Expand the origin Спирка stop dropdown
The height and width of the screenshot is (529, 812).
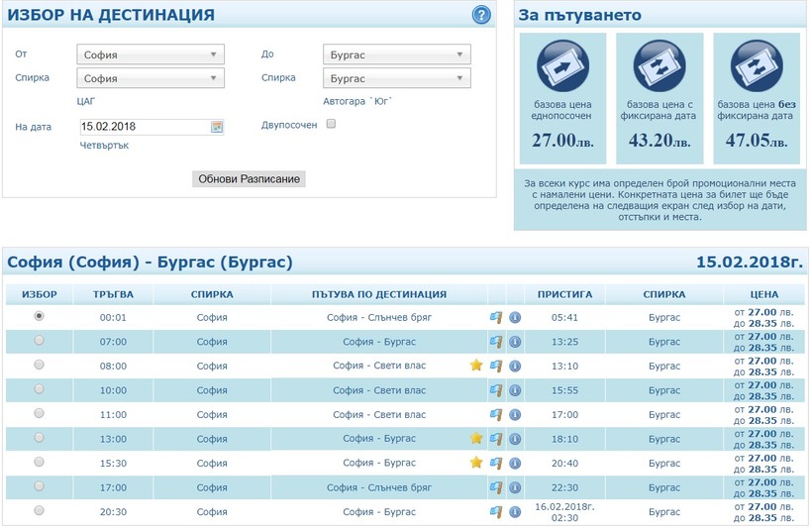pyautogui.click(x=151, y=78)
